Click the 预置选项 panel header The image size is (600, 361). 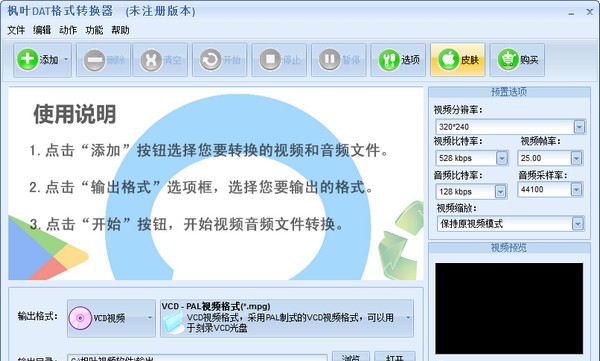point(509,92)
